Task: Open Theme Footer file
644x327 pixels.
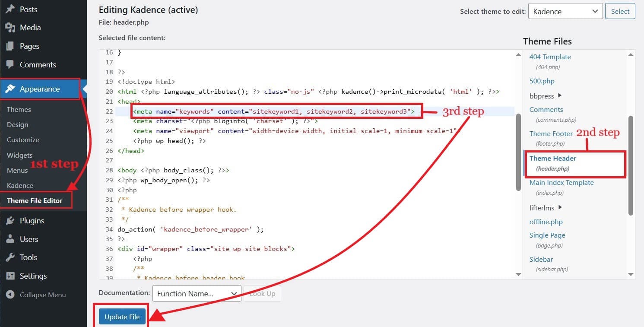Action: pos(551,133)
